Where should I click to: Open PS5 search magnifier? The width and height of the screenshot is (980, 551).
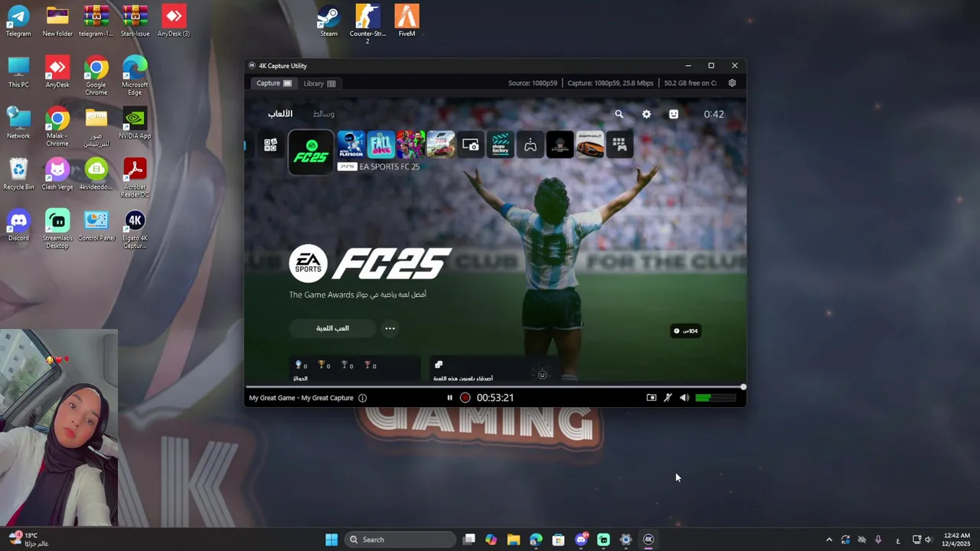tap(619, 114)
